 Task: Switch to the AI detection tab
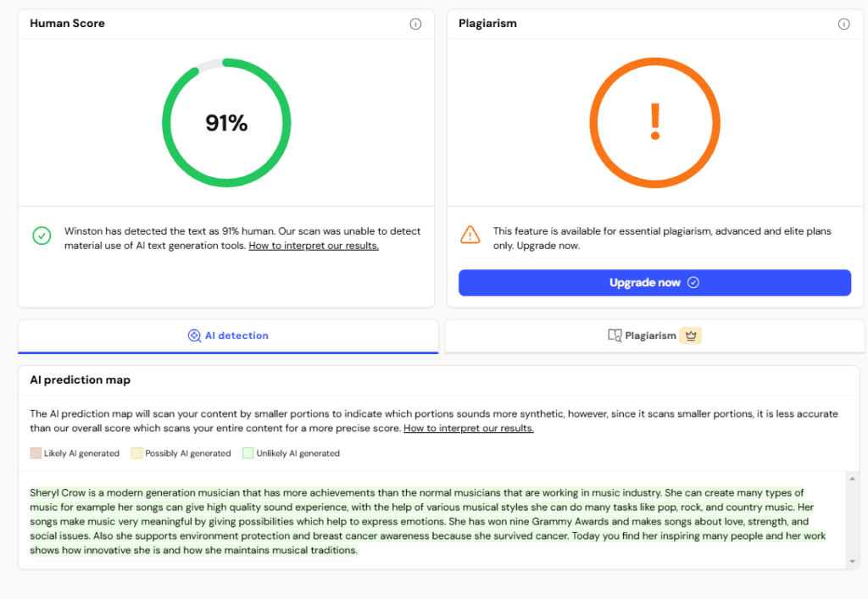[x=228, y=336]
